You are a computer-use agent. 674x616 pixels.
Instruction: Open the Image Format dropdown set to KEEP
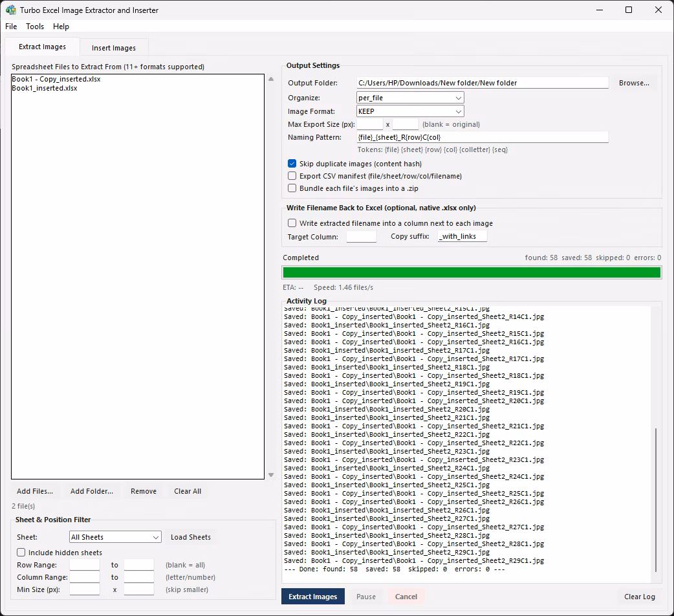[410, 111]
